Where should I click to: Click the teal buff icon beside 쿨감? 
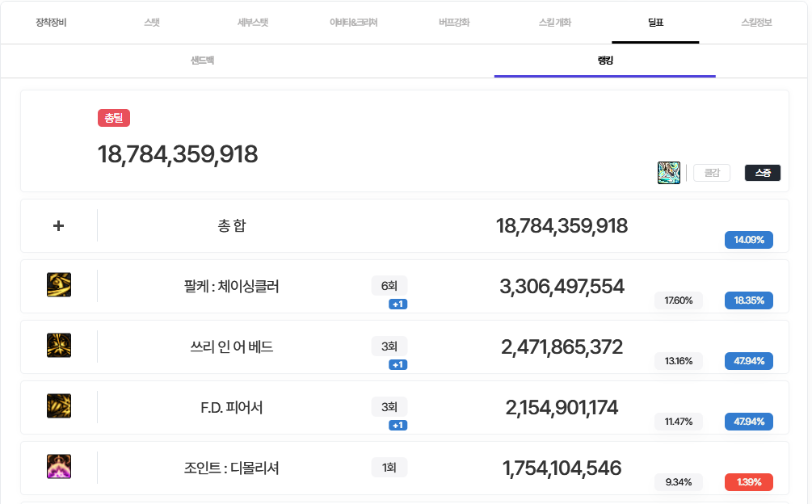pos(669,173)
